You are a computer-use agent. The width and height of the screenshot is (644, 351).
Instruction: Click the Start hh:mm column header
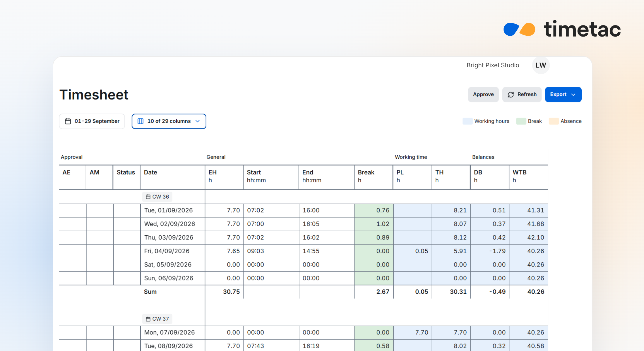[x=271, y=177]
